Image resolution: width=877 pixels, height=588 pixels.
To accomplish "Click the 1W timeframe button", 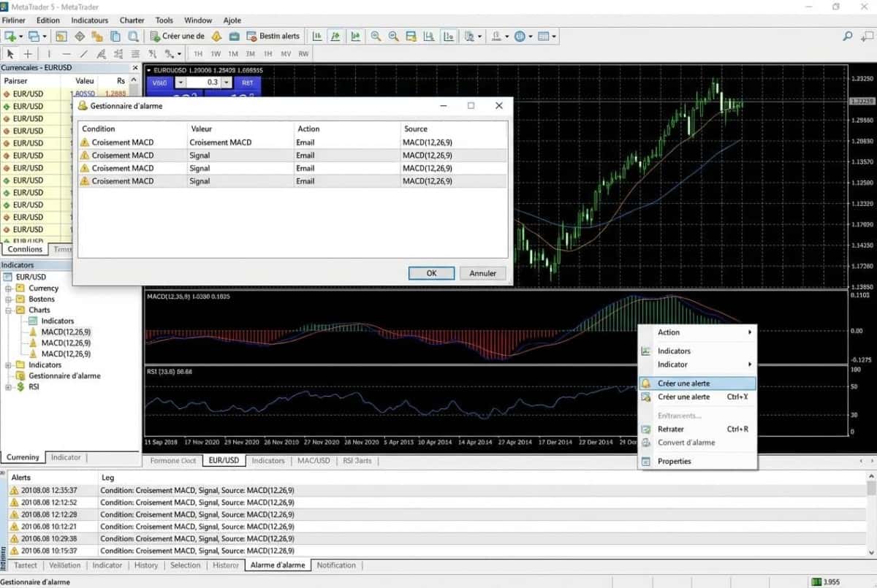I will click(x=216, y=53).
